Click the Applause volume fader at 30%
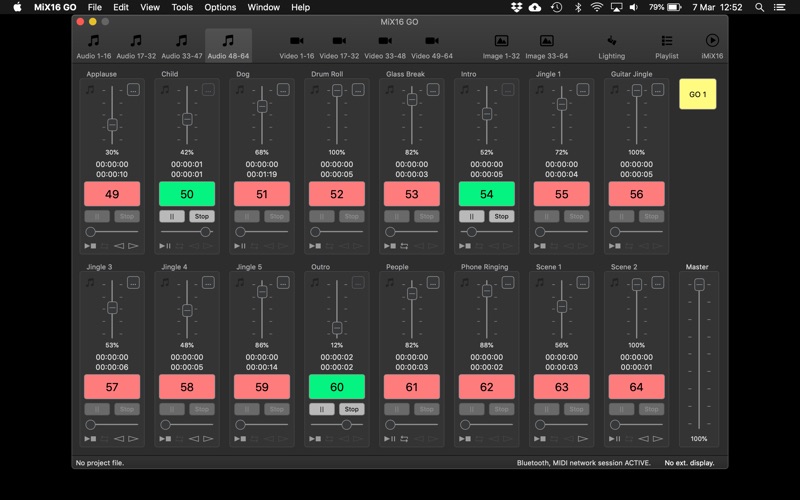The height and width of the screenshot is (500, 800). [x=112, y=125]
